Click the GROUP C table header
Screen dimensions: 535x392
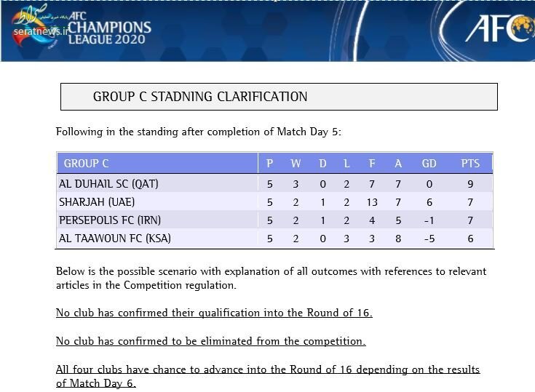[87, 164]
